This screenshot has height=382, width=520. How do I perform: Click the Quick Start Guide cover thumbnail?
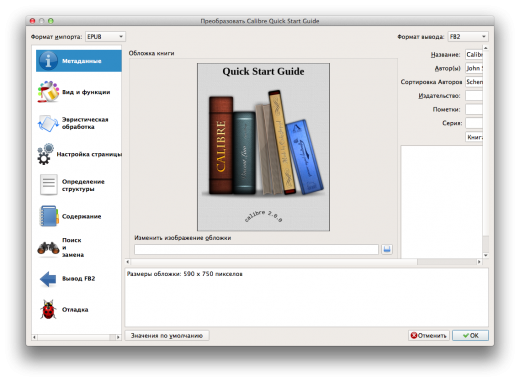pyautogui.click(x=263, y=147)
